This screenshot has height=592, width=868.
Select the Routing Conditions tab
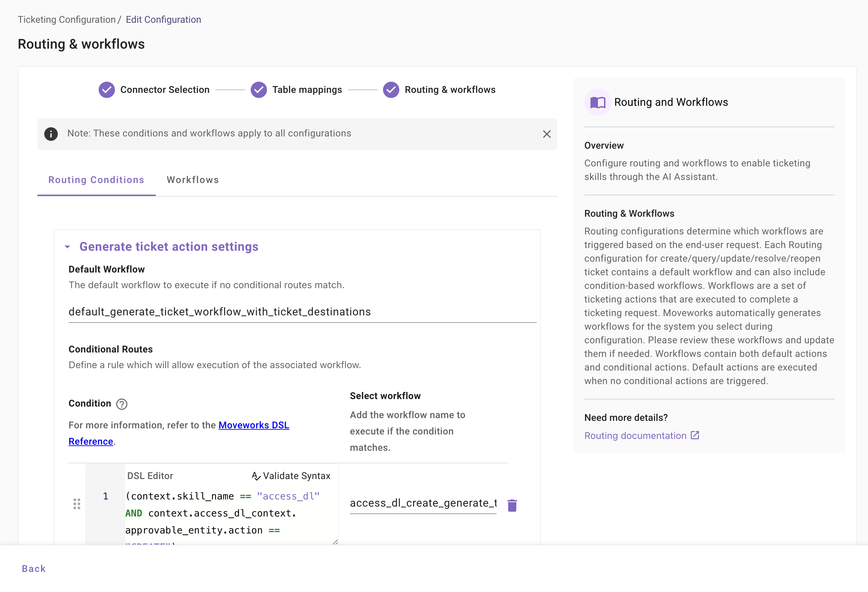96,180
